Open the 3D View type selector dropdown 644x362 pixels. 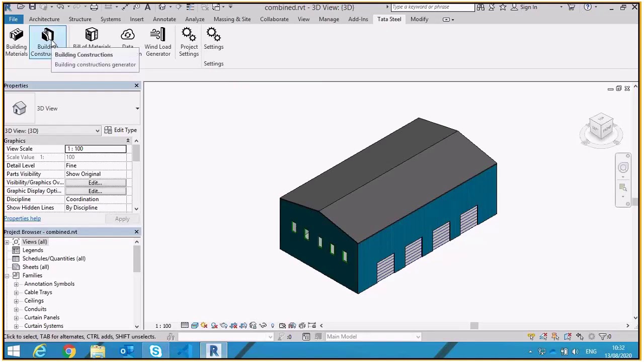(x=137, y=109)
